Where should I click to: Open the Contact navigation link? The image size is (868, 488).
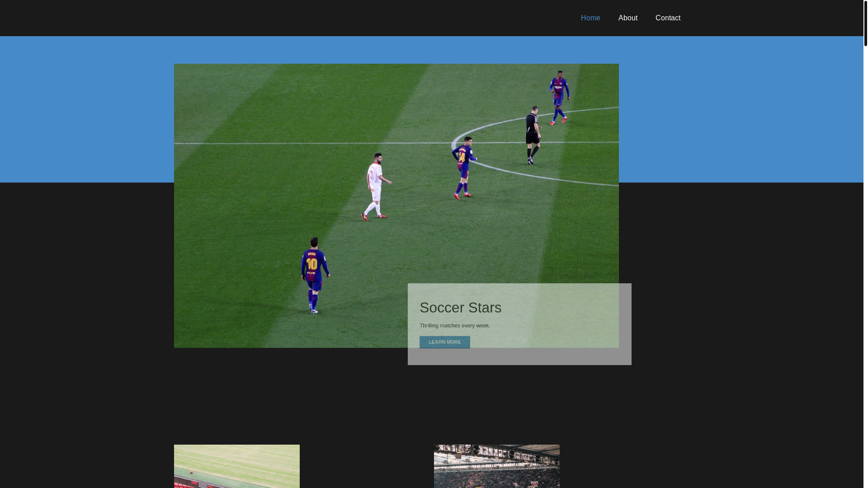click(668, 18)
